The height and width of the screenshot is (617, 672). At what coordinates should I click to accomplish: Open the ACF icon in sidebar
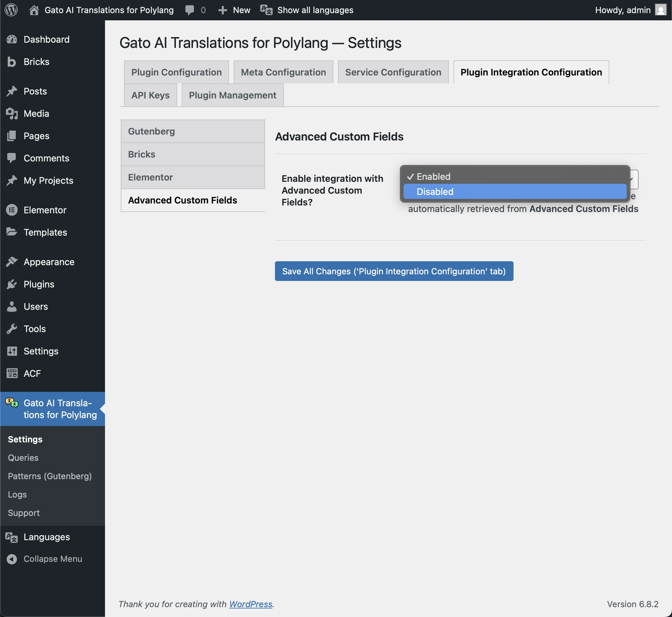[12, 373]
